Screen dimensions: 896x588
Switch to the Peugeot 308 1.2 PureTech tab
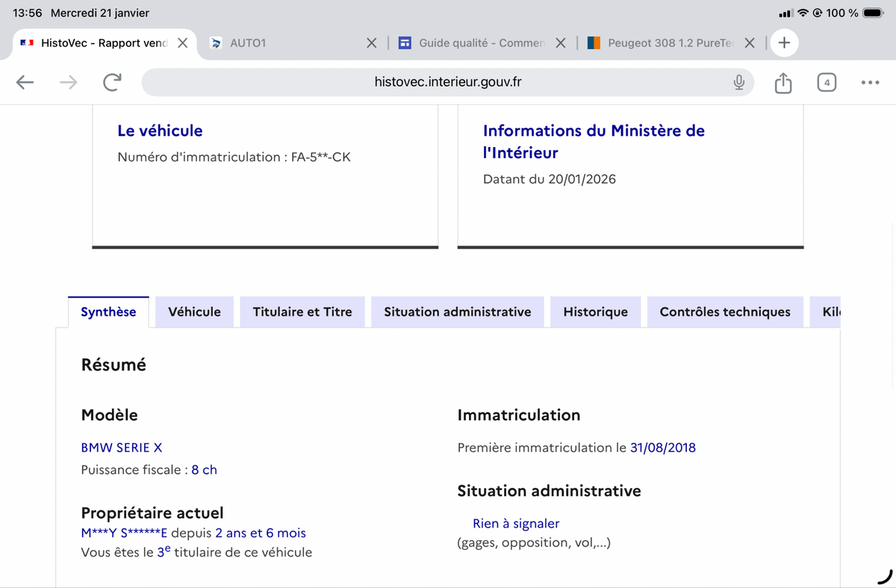click(x=668, y=43)
